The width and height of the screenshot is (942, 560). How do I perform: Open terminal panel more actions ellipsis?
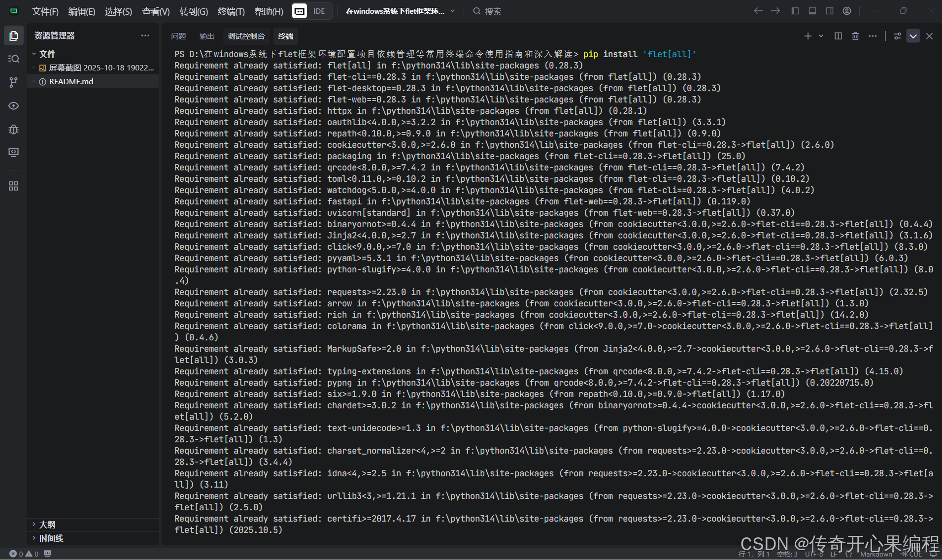tap(873, 36)
